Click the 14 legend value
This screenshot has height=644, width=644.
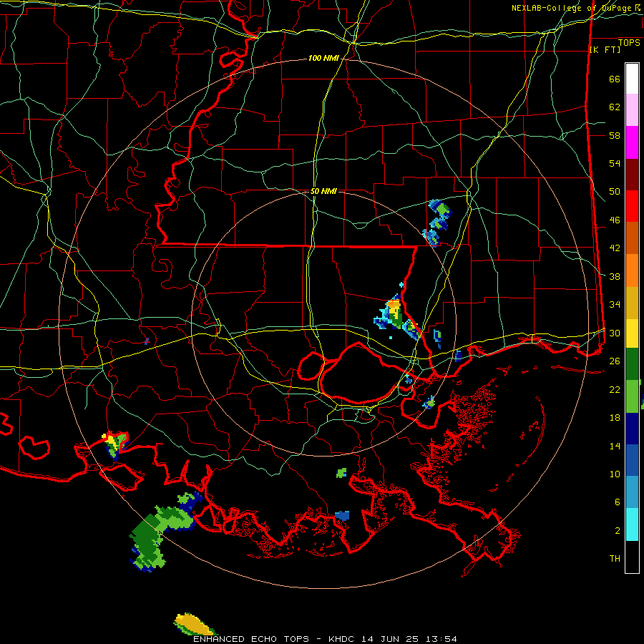[615, 446]
